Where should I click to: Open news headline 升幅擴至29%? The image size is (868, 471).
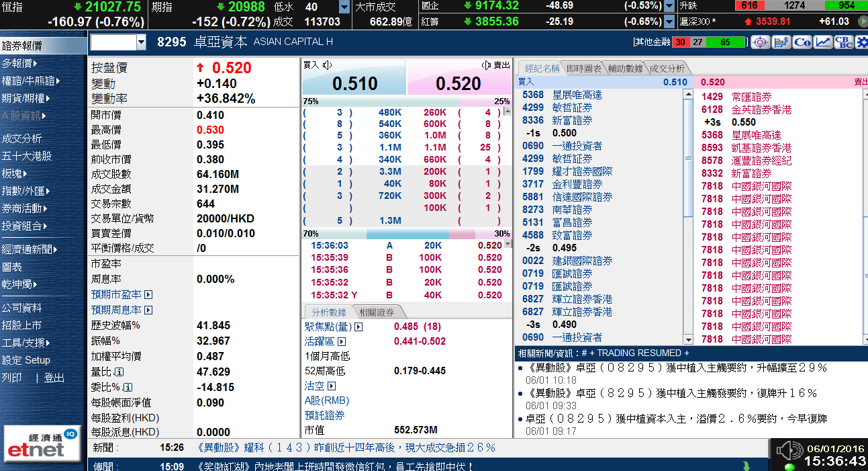(x=677, y=368)
